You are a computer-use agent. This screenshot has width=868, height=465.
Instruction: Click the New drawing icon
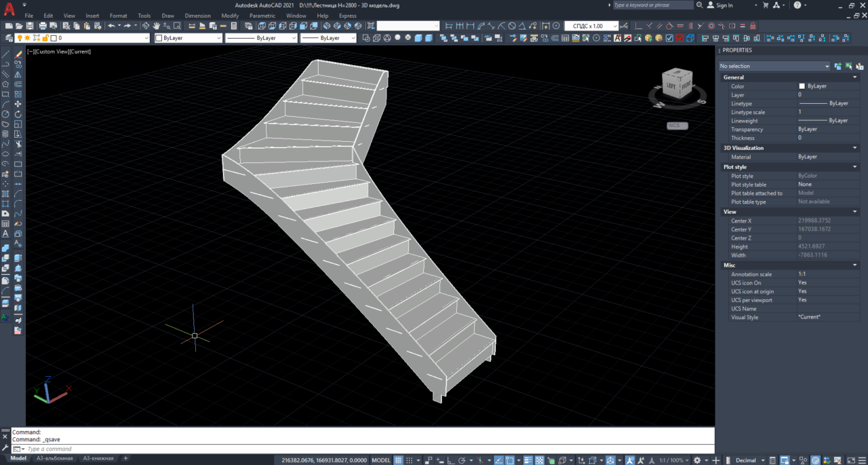(8, 26)
